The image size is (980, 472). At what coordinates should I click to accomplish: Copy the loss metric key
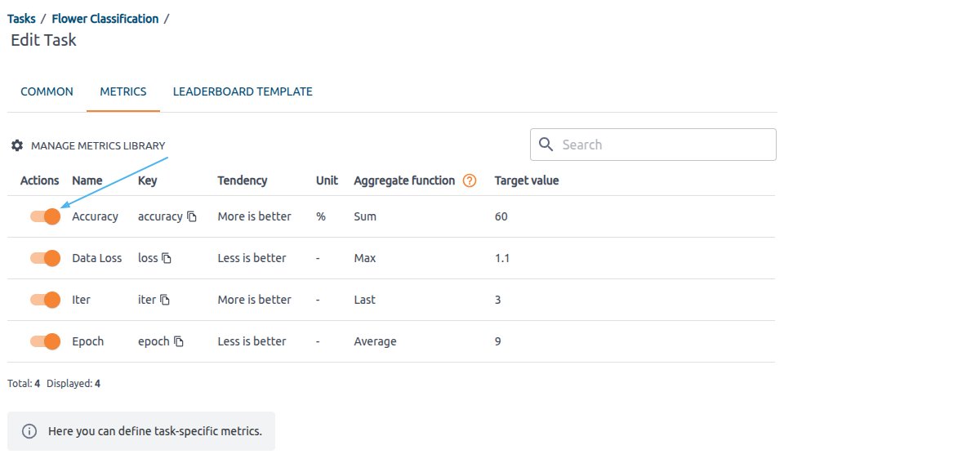(x=167, y=258)
